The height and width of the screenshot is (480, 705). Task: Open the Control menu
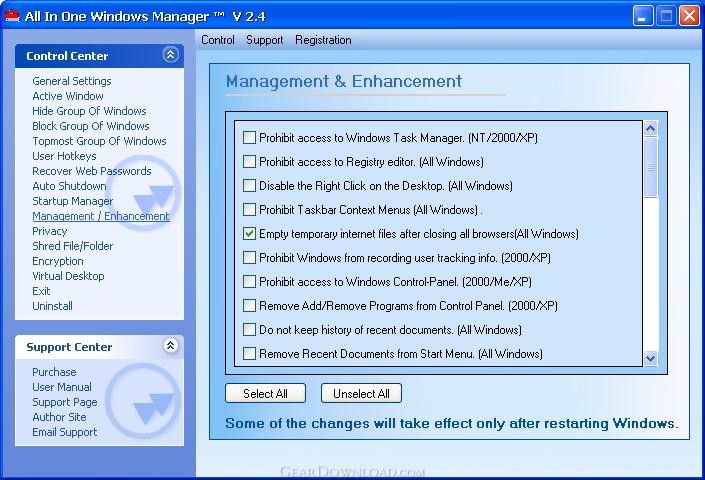[218, 40]
